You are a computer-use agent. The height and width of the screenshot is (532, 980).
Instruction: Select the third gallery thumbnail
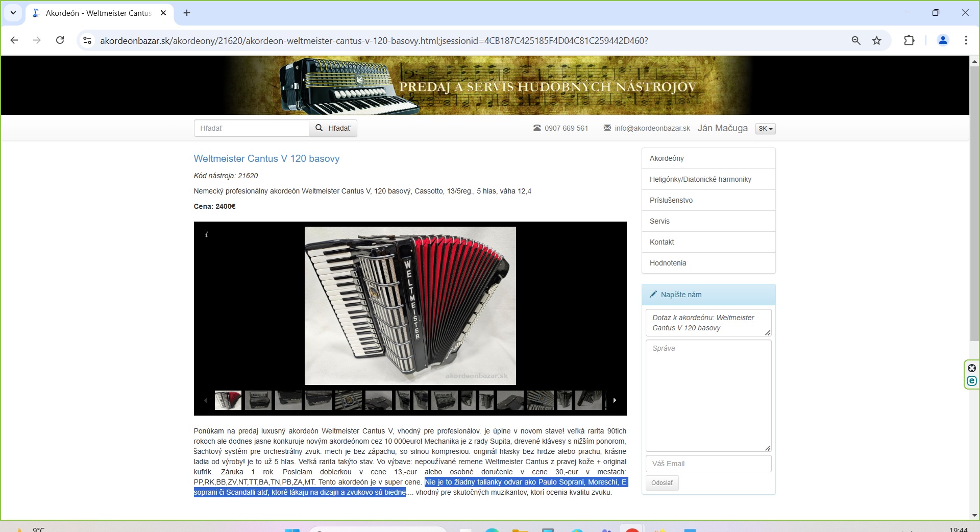[x=288, y=400]
